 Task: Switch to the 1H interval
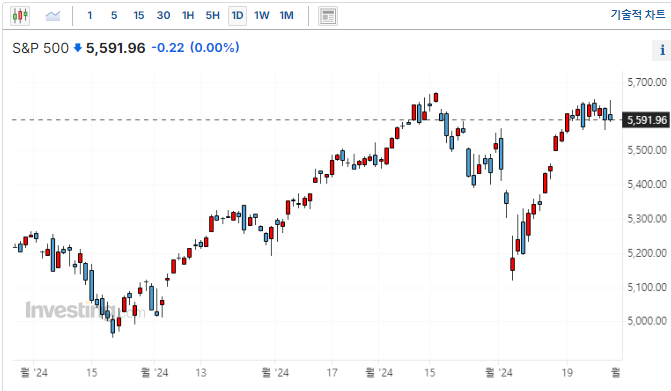coord(188,16)
